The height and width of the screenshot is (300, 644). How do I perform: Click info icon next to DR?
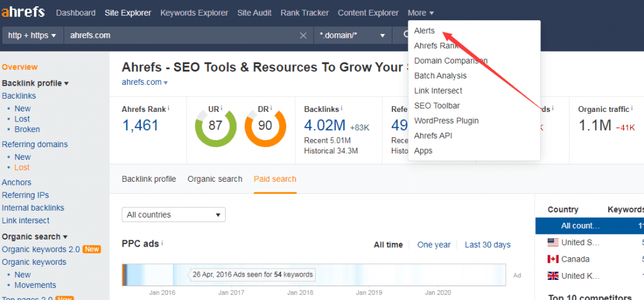[272, 109]
